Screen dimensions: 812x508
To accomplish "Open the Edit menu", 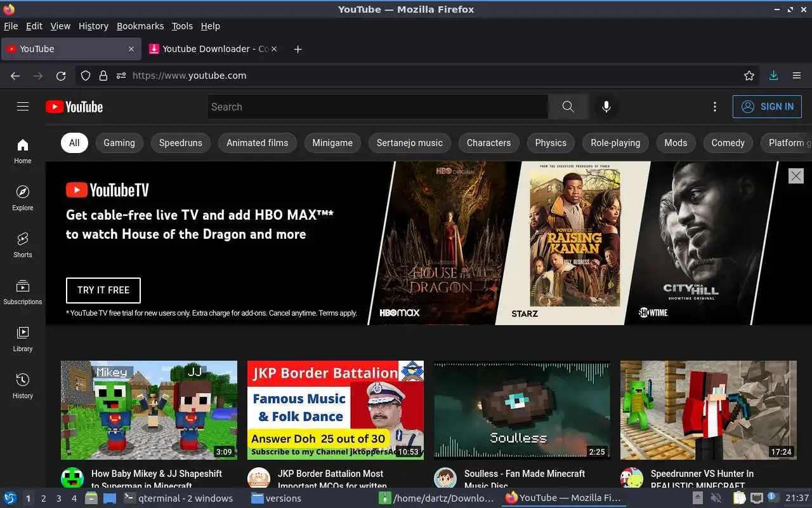I will pos(34,26).
